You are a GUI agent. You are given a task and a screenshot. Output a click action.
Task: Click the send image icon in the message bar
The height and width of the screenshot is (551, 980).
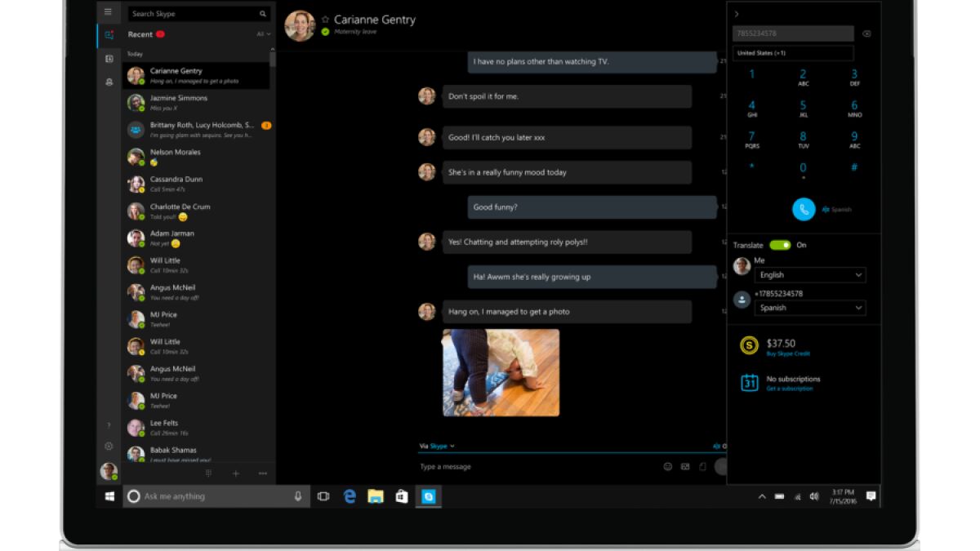click(x=685, y=467)
